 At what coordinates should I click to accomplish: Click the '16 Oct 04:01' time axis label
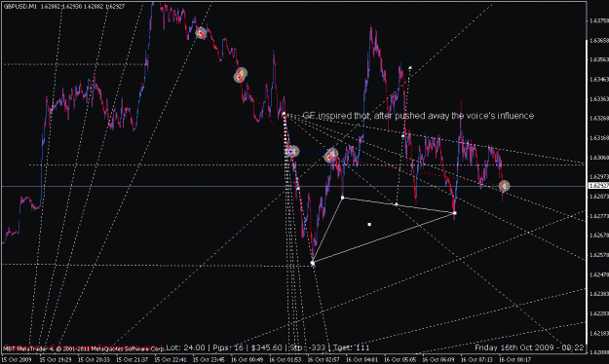point(362,360)
